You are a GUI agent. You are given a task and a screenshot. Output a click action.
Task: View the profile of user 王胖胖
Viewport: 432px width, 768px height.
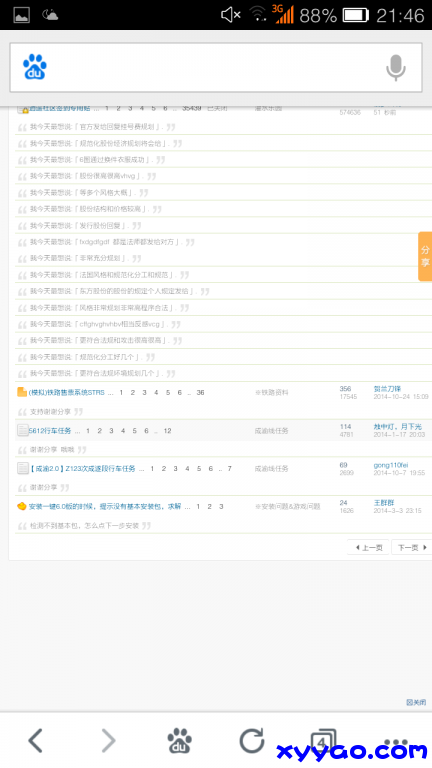[x=384, y=503]
